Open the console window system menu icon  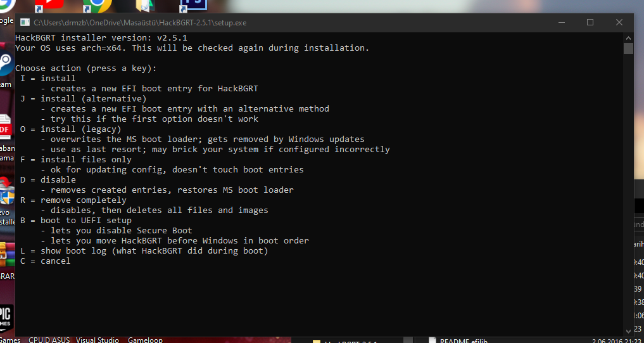[25, 23]
